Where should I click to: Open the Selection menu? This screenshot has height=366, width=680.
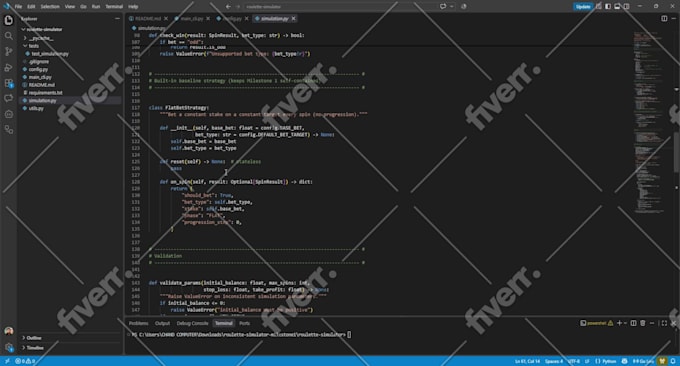[50, 7]
